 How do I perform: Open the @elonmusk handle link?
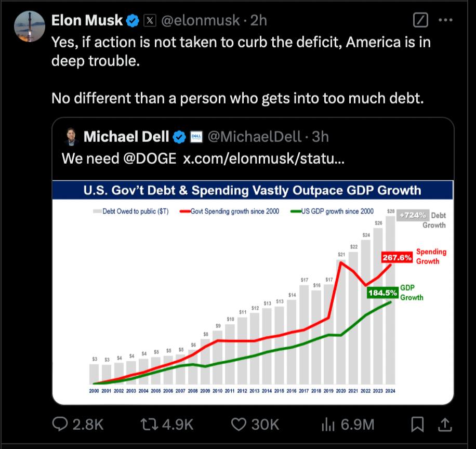click(x=201, y=21)
